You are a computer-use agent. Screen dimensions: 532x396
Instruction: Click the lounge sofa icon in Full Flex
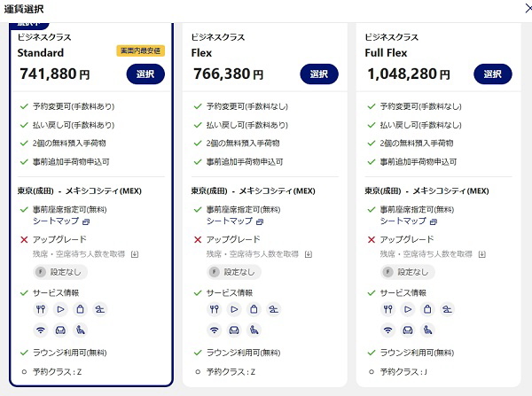coord(409,330)
